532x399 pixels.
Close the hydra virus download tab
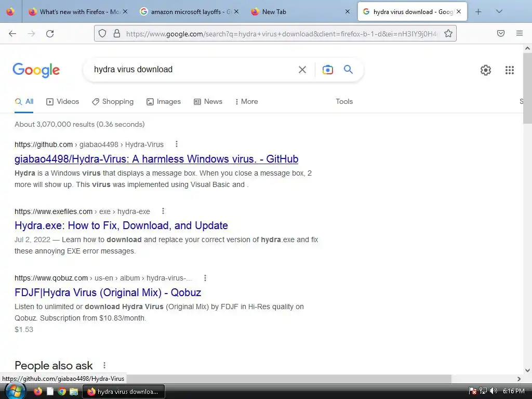(x=459, y=11)
